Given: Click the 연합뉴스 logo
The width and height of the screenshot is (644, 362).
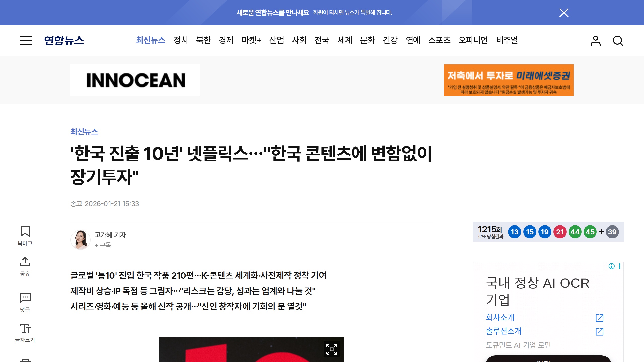Looking at the screenshot, I should click(x=64, y=40).
